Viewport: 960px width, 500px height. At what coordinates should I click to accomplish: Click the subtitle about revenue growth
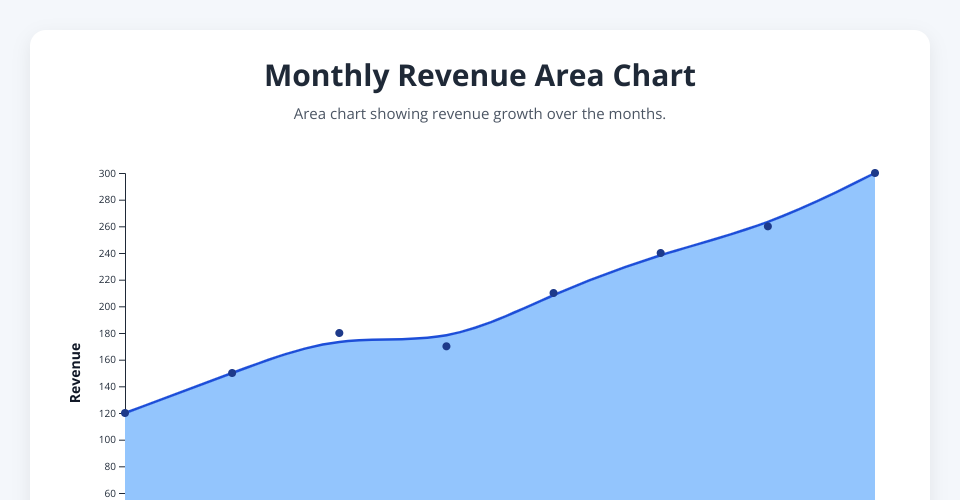[480, 114]
